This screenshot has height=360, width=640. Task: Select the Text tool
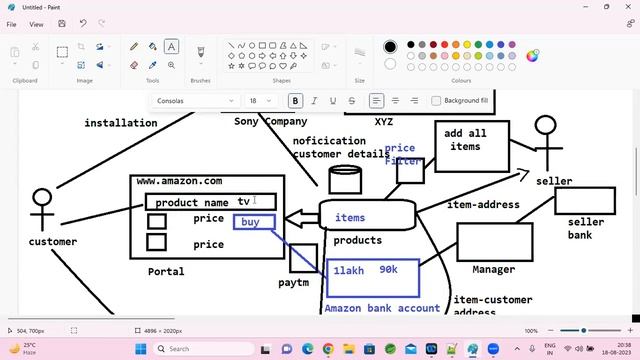(x=171, y=47)
